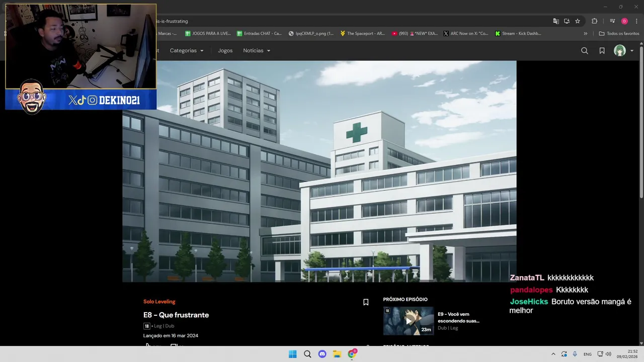The height and width of the screenshot is (362, 644).
Task: Open the Crunchyroll search icon
Action: (x=584, y=51)
